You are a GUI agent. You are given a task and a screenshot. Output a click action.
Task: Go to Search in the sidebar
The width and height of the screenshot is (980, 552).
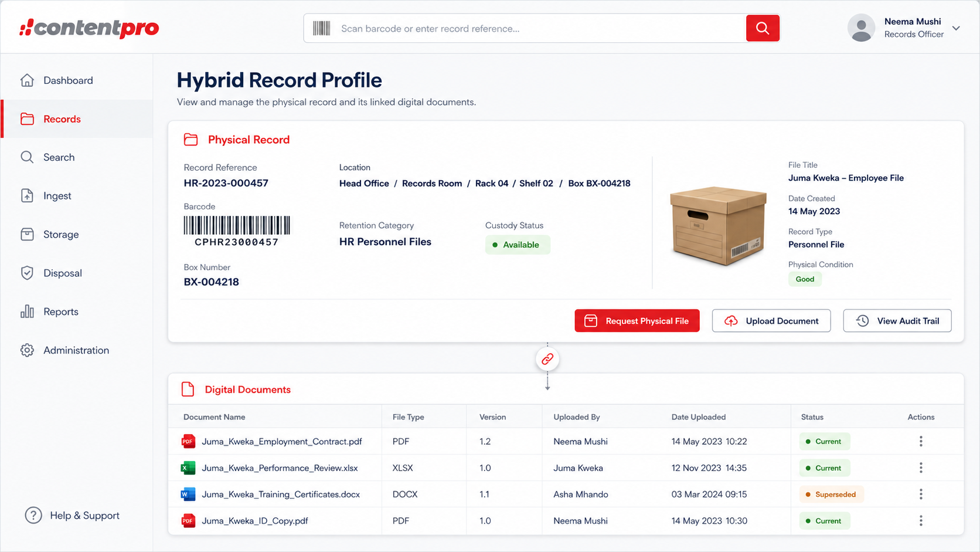click(x=77, y=157)
